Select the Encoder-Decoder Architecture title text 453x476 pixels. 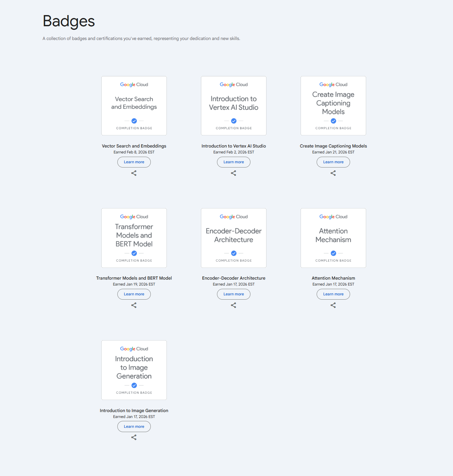point(234,278)
